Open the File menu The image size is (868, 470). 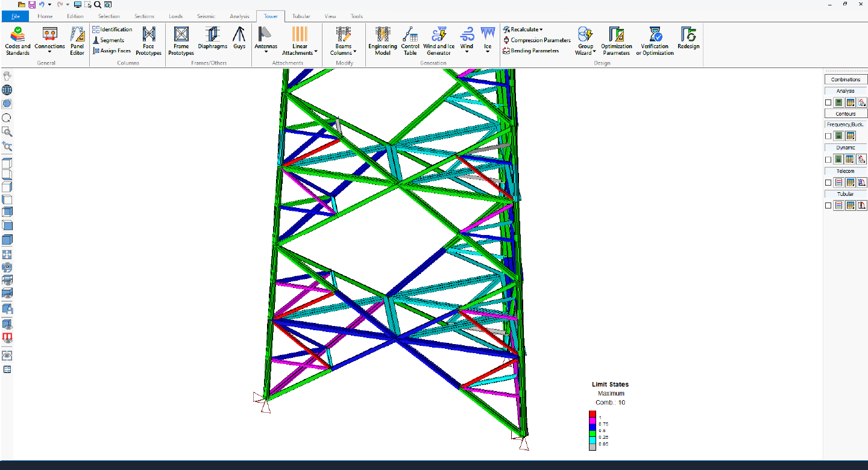coord(14,16)
